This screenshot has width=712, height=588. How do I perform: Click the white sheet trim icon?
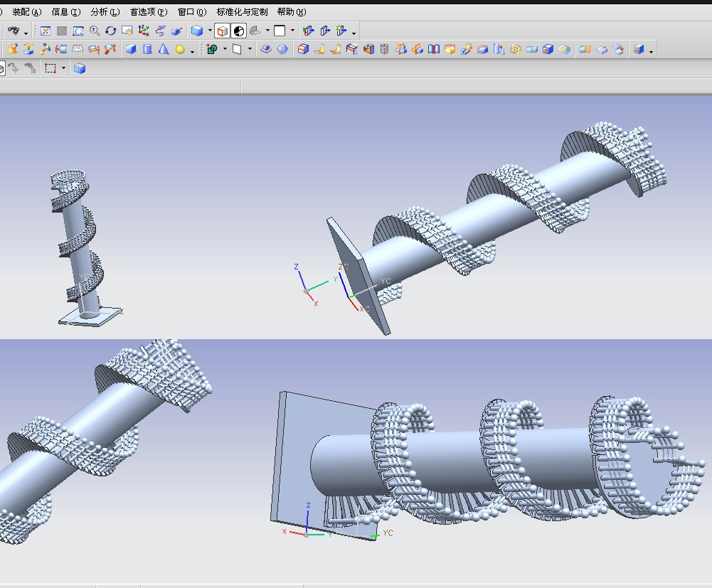[x=237, y=49]
